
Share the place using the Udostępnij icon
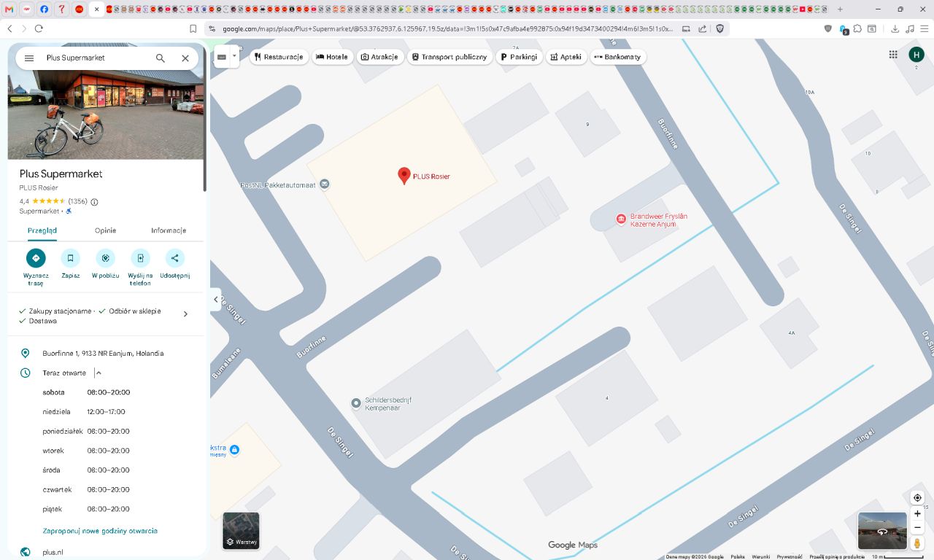[175, 258]
